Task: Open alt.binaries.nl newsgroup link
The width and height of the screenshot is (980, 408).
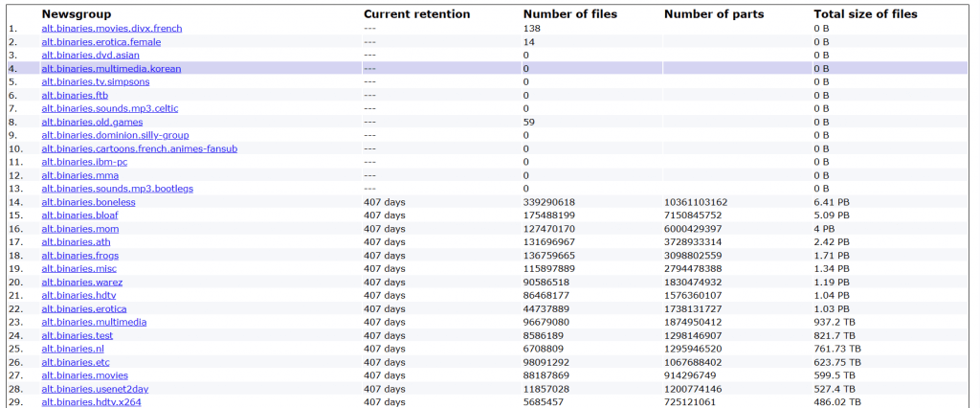Action: coord(73,349)
